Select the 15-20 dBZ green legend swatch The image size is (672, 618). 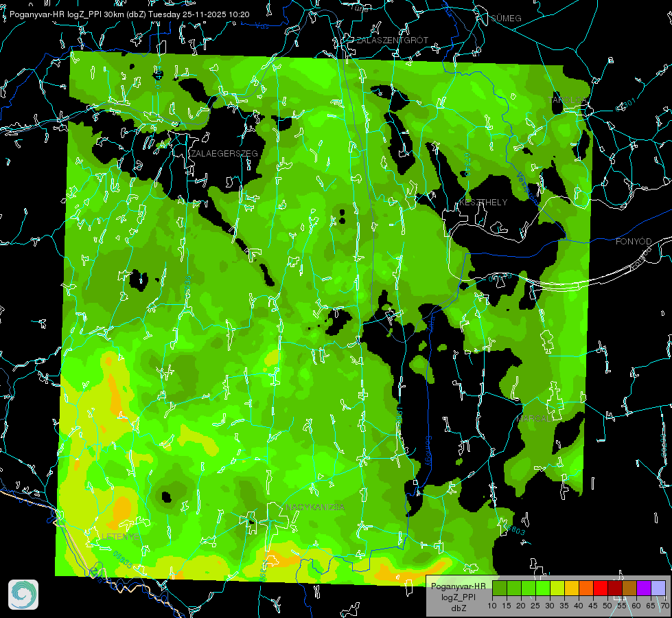[514, 588]
